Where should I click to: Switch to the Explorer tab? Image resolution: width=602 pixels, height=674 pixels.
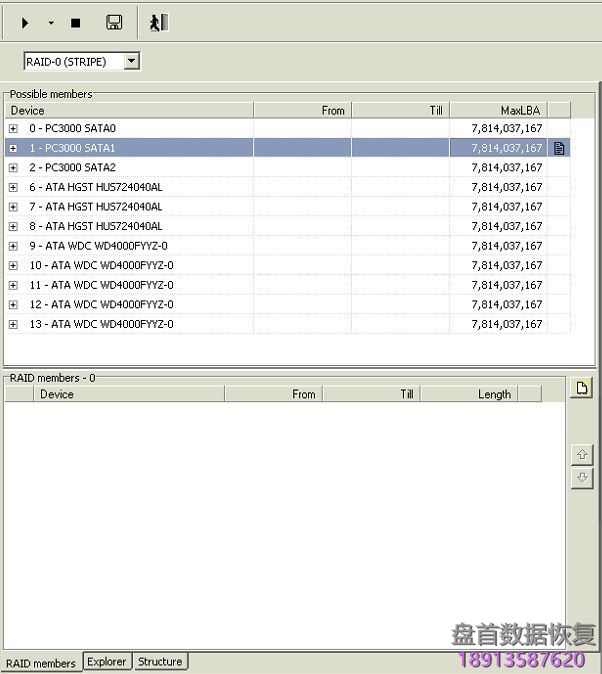pos(106,662)
